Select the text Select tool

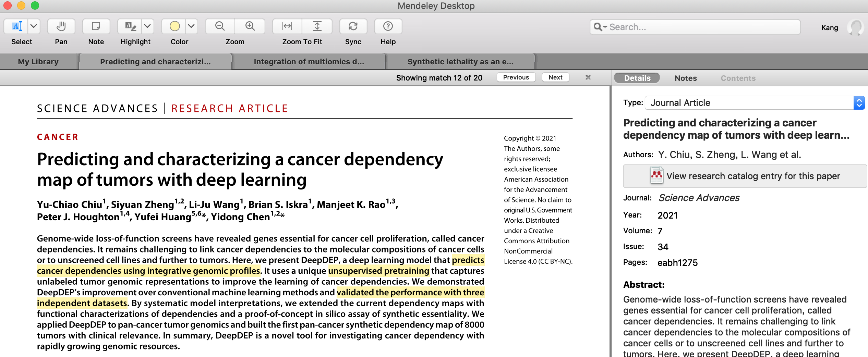(x=16, y=26)
